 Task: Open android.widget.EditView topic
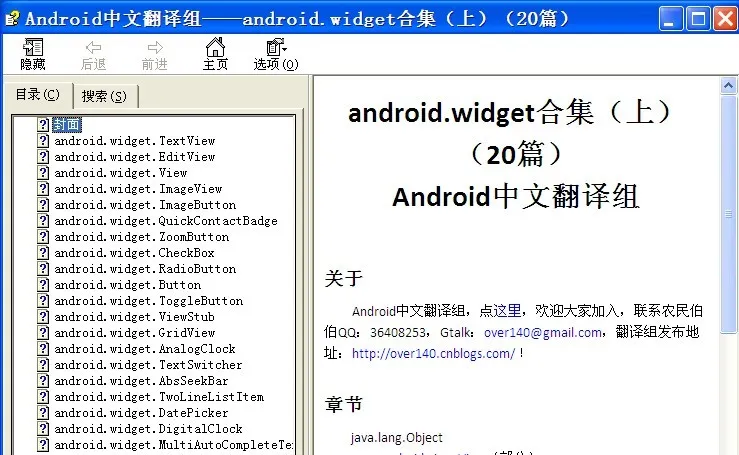click(x=135, y=157)
